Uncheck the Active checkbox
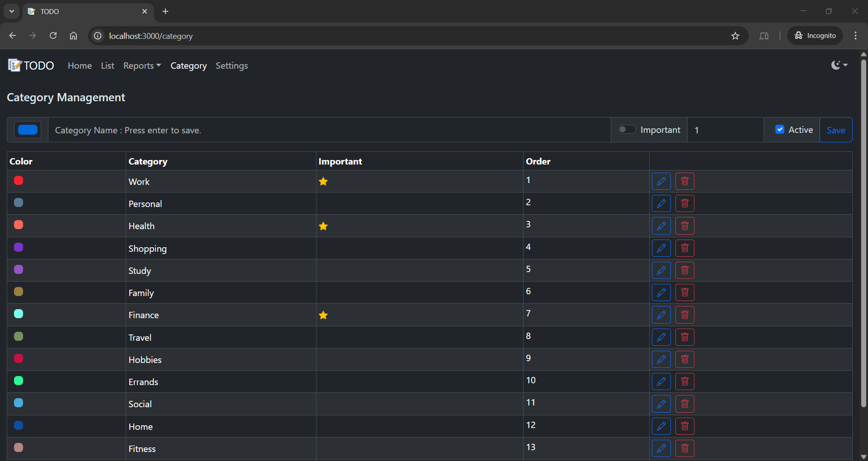868x461 pixels. pyautogui.click(x=780, y=130)
